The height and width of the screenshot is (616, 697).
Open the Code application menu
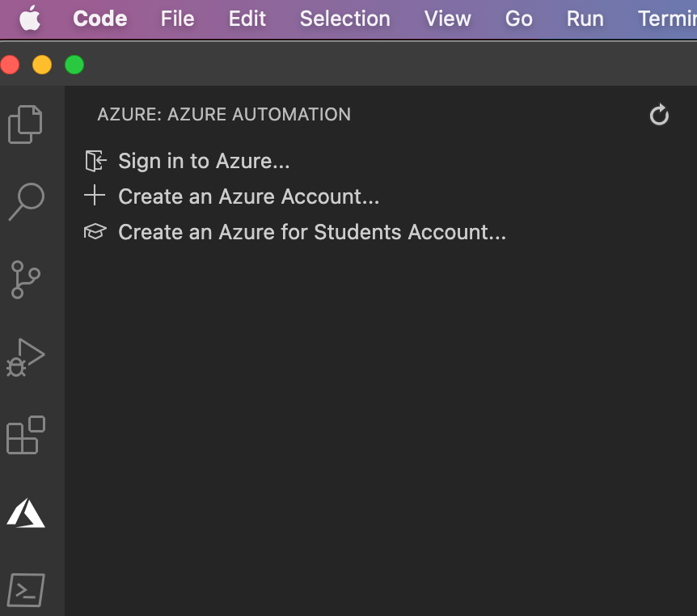coord(99,19)
